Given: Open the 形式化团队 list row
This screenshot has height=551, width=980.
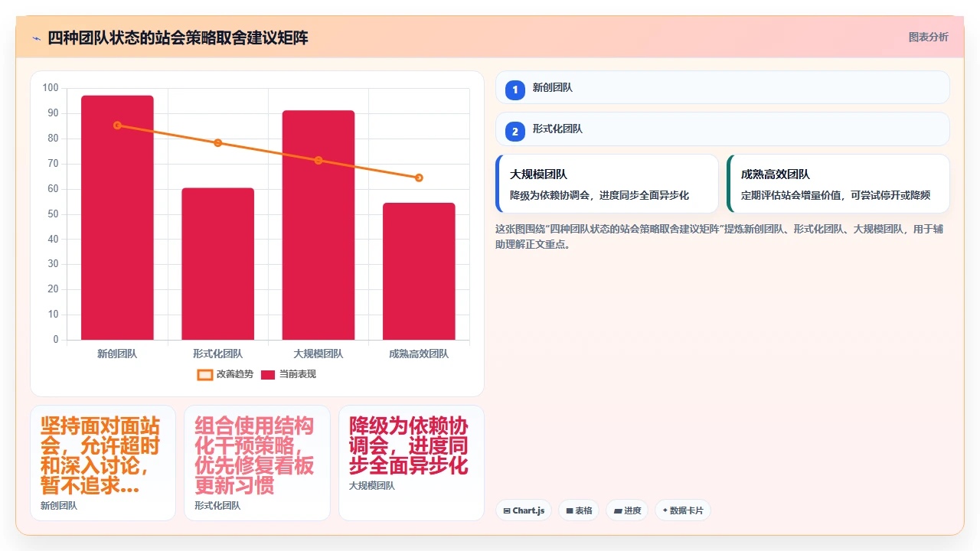Looking at the screenshot, I should point(723,129).
